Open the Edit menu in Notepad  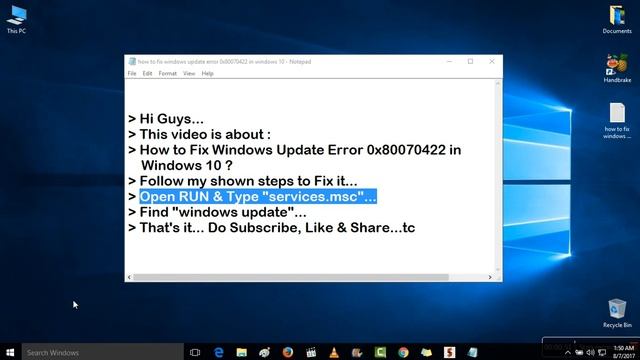(147, 73)
